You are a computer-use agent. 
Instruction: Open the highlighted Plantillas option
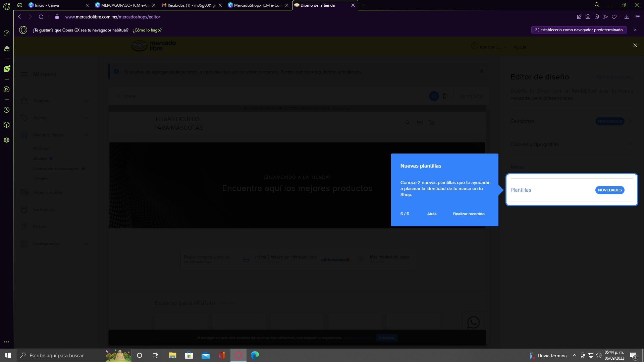(x=521, y=190)
